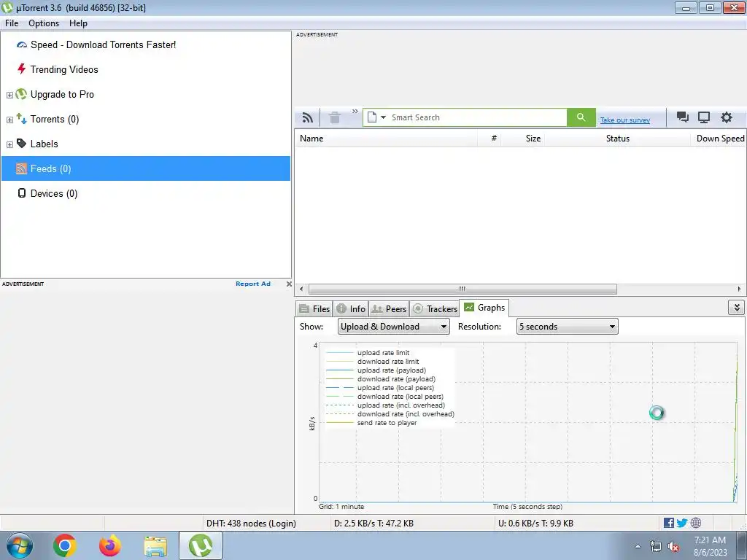The width and height of the screenshot is (747, 560).
Task: Collapse the detail pane with double-chevron button
Action: [736, 308]
